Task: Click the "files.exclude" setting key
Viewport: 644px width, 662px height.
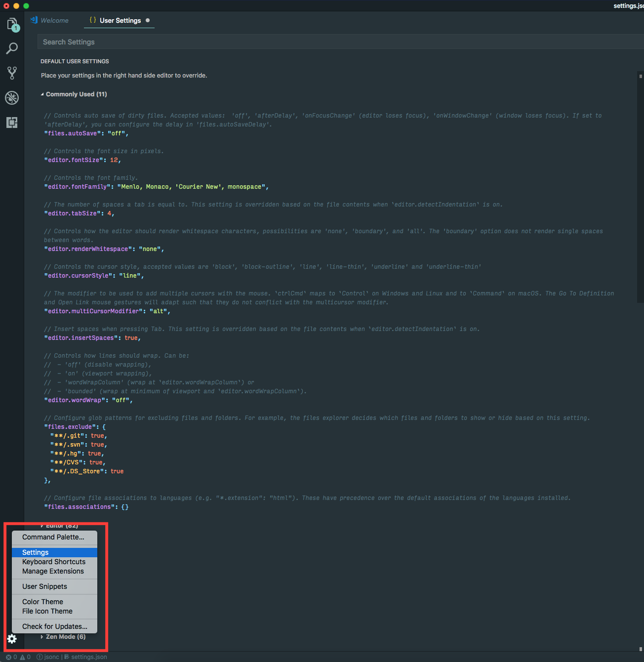Action: (70, 427)
